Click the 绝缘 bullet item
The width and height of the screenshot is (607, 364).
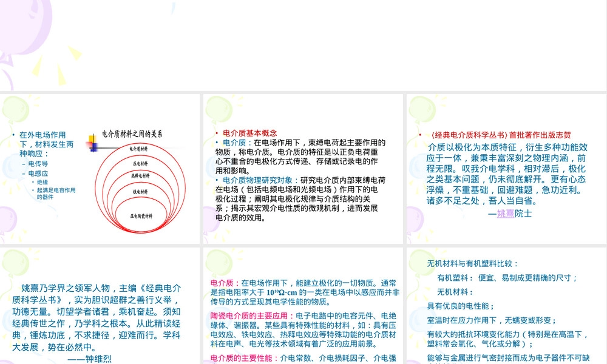42,182
